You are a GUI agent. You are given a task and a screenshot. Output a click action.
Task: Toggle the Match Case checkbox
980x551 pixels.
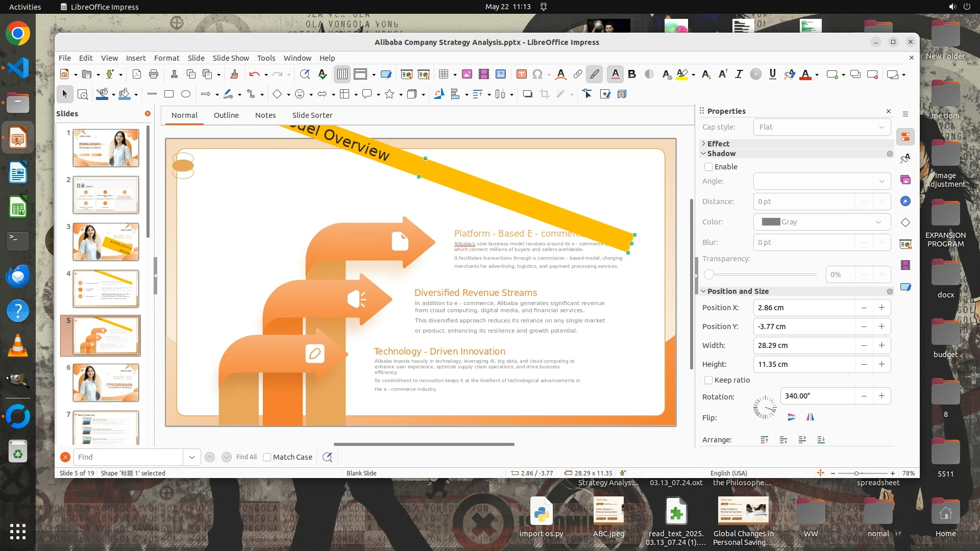[x=267, y=457]
